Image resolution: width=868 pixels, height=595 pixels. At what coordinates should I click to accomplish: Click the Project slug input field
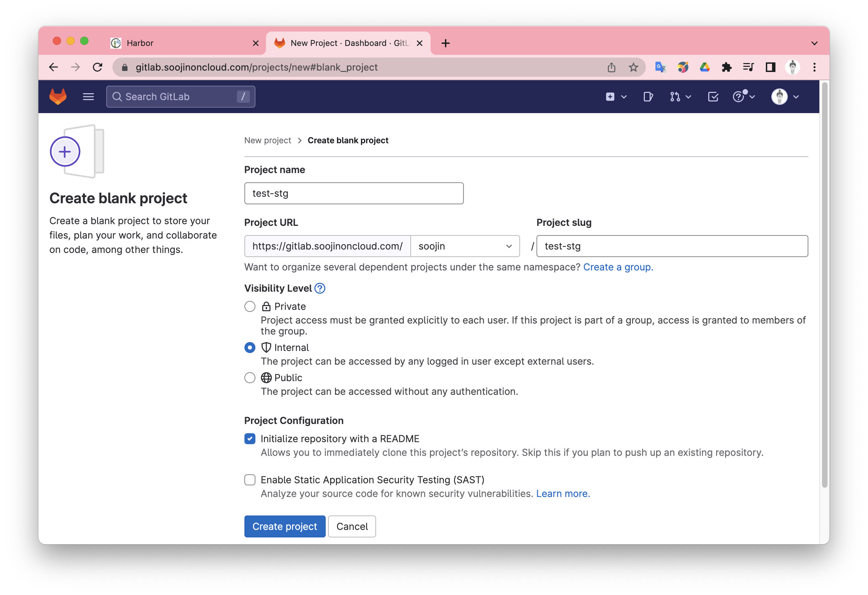coord(672,246)
